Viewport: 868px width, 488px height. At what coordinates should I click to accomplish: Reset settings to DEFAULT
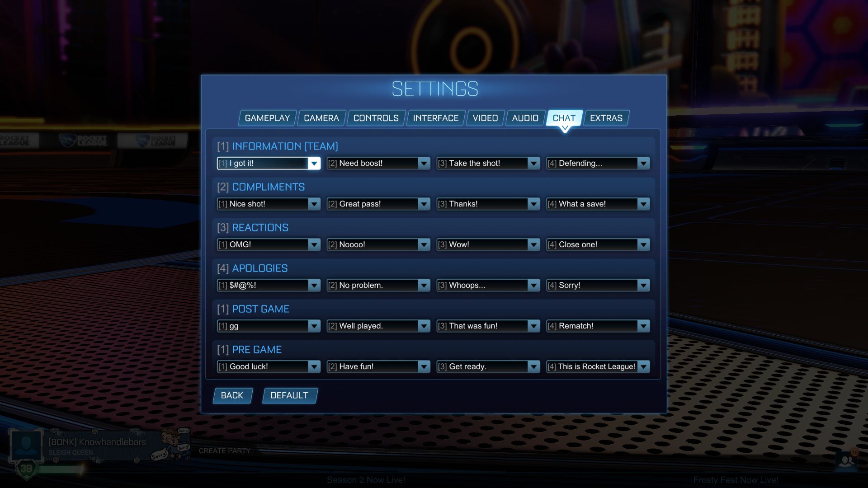[289, 395]
